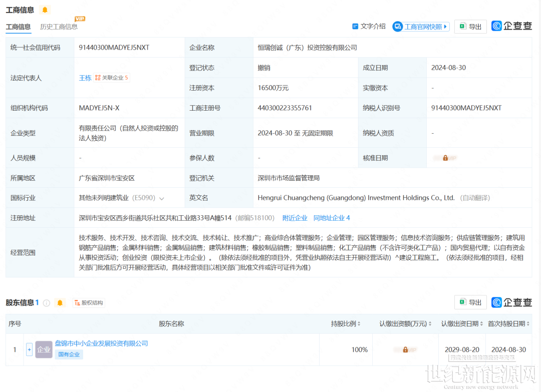Click the 参保人数 field label

[201, 158]
